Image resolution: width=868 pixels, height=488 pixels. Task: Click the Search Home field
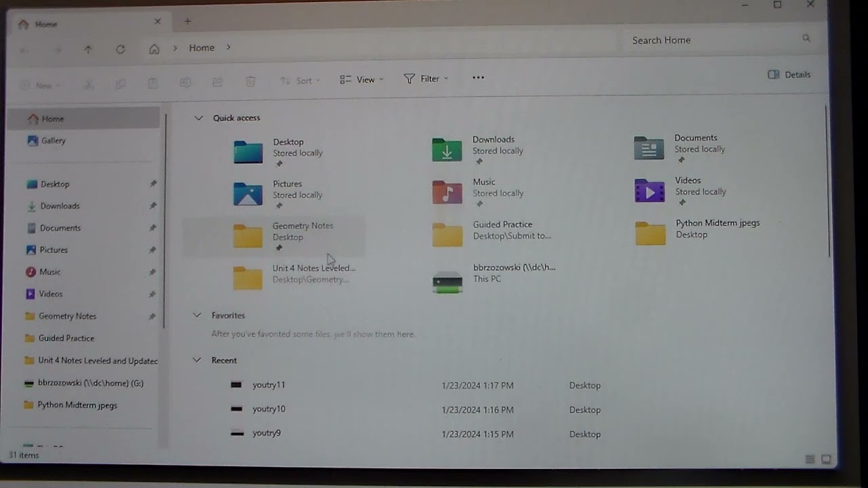(719, 40)
